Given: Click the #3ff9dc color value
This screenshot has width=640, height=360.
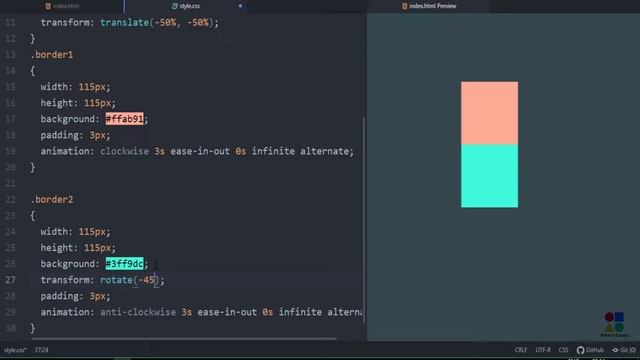Looking at the screenshot, I should coord(124,264).
